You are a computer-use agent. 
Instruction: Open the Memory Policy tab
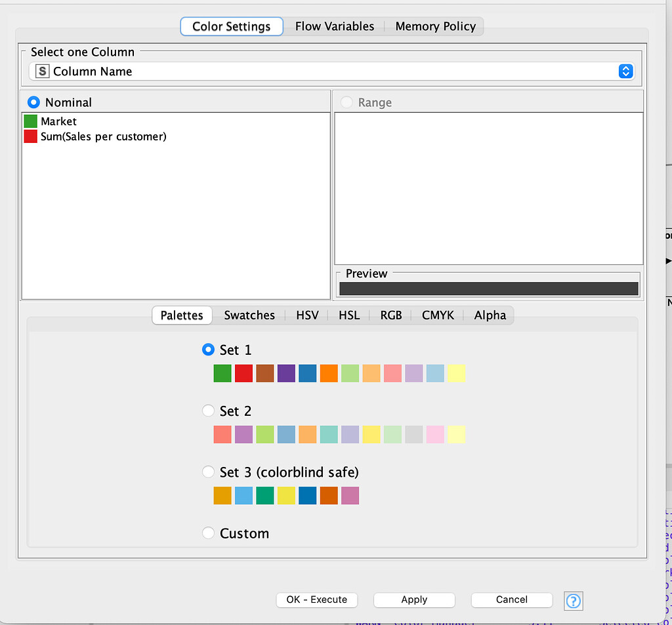(x=435, y=26)
